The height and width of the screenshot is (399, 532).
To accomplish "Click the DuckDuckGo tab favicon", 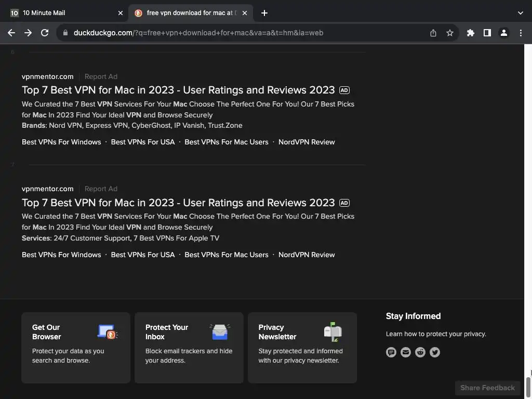I will point(138,13).
